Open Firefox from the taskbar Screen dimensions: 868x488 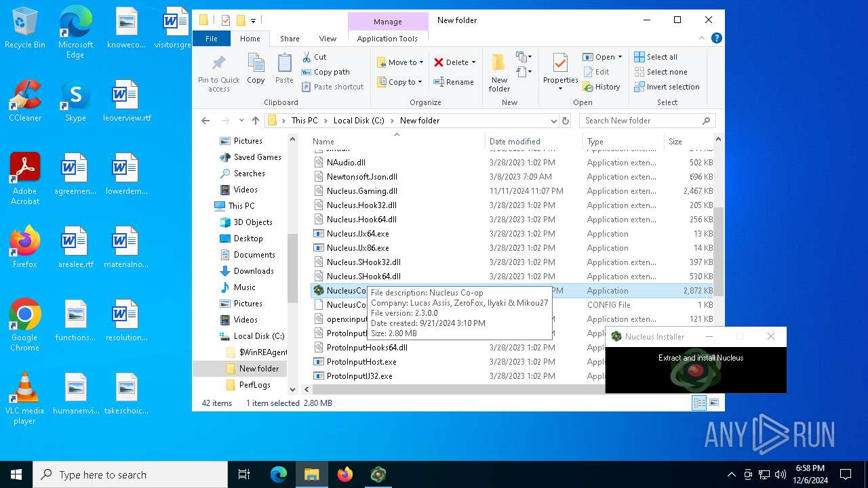coord(345,474)
